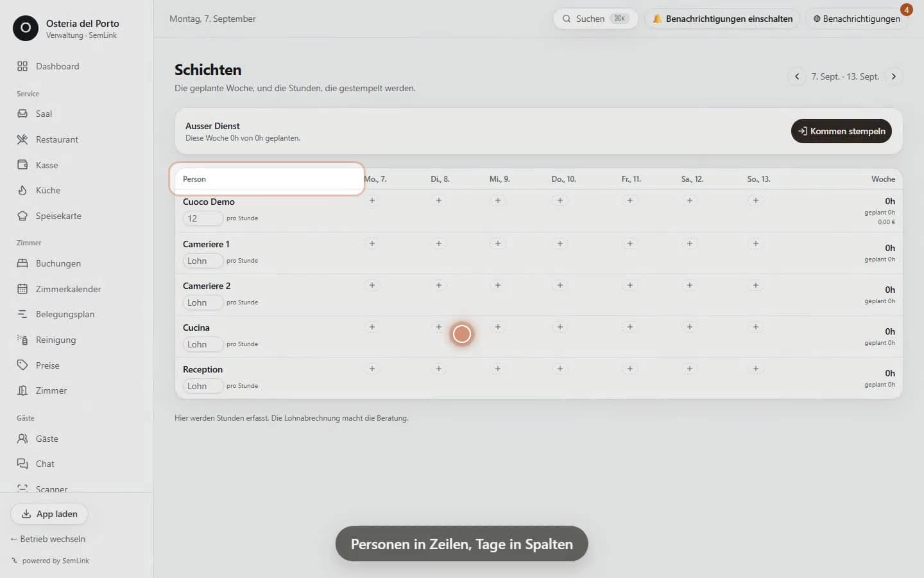Image resolution: width=924 pixels, height=578 pixels.
Task: Click Cameriere 1 Lohn input
Action: click(203, 261)
